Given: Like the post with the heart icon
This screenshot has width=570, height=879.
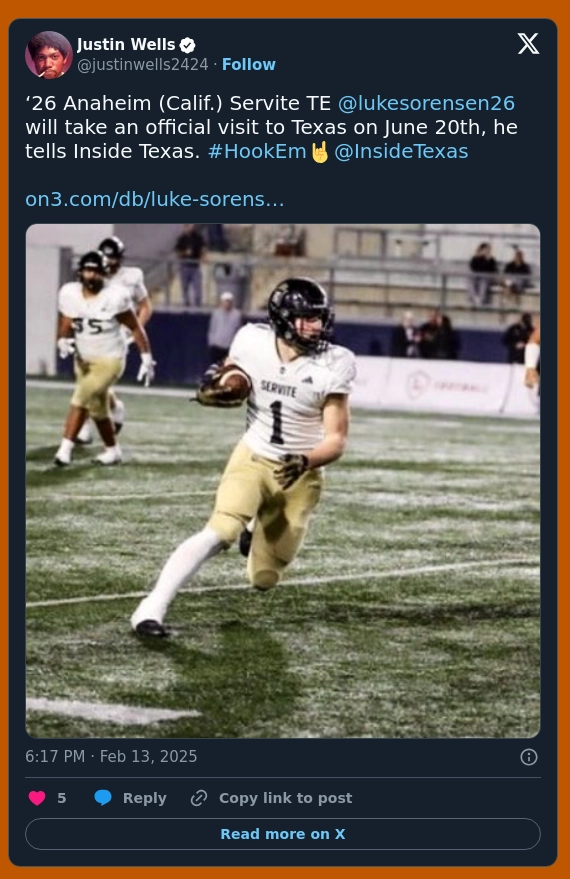Looking at the screenshot, I should tap(37, 798).
